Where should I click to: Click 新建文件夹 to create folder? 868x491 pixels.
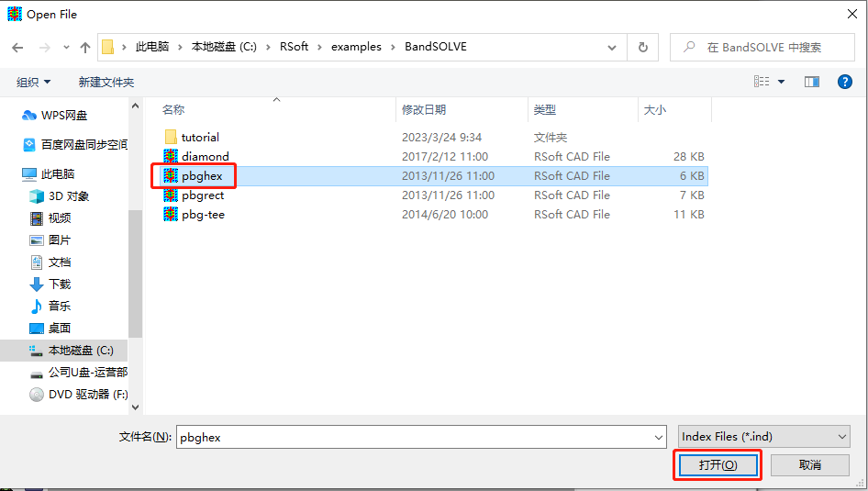106,82
